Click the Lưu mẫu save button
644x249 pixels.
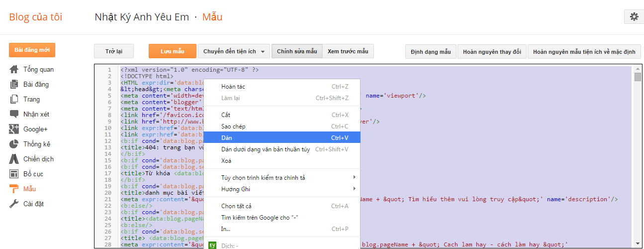[x=172, y=51]
